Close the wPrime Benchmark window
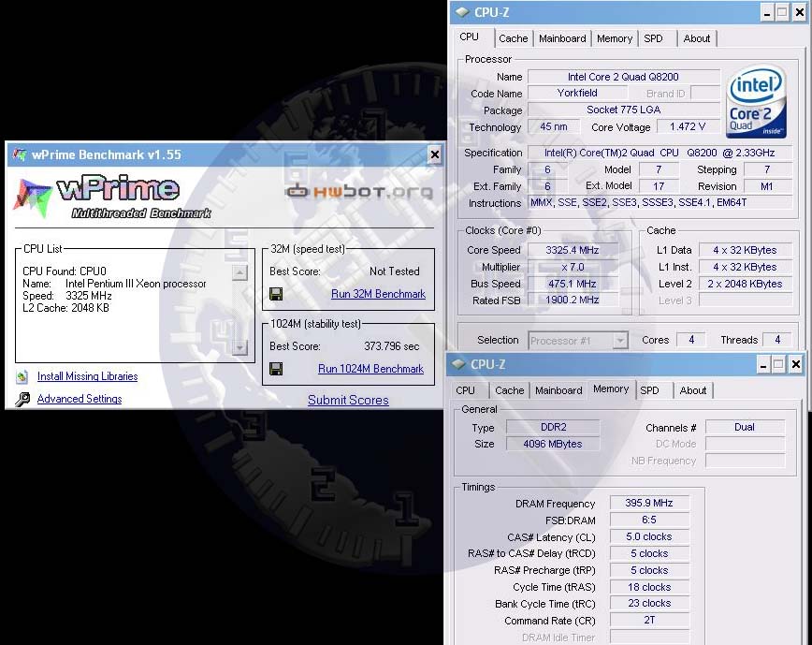 pos(435,154)
